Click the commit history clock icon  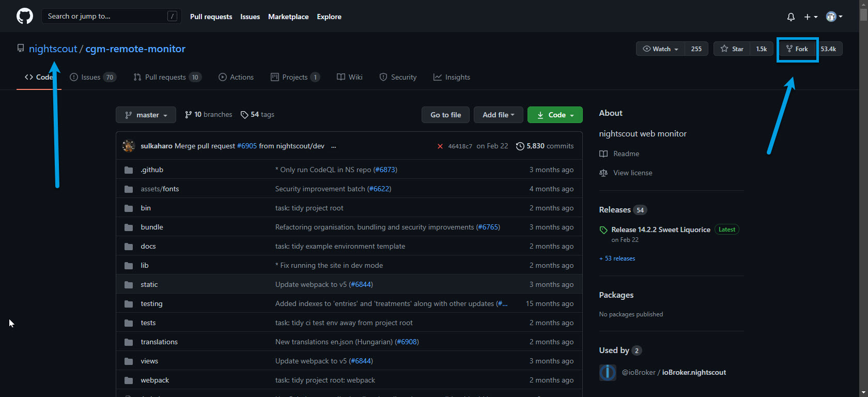(x=520, y=146)
